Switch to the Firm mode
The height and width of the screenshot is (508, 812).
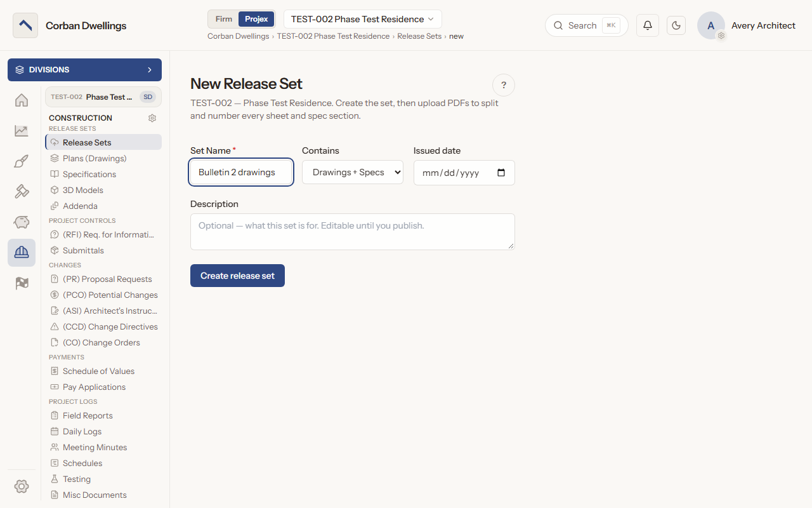224,19
